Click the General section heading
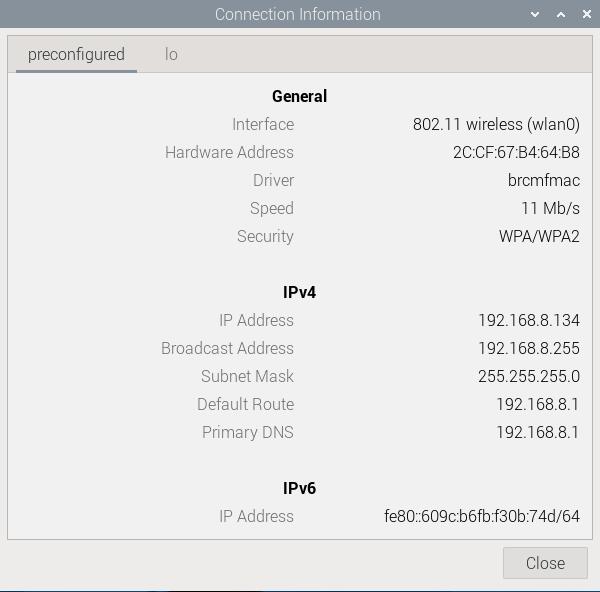 click(300, 96)
